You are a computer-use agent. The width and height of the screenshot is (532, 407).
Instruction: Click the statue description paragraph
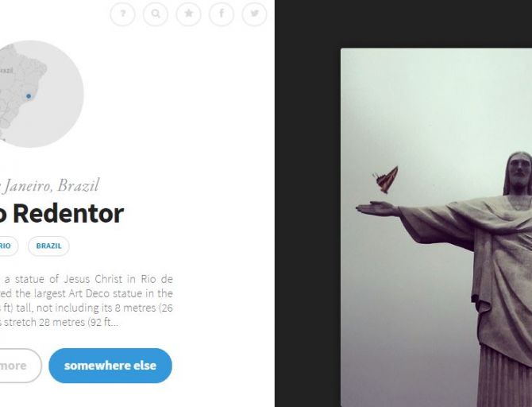[87, 300]
